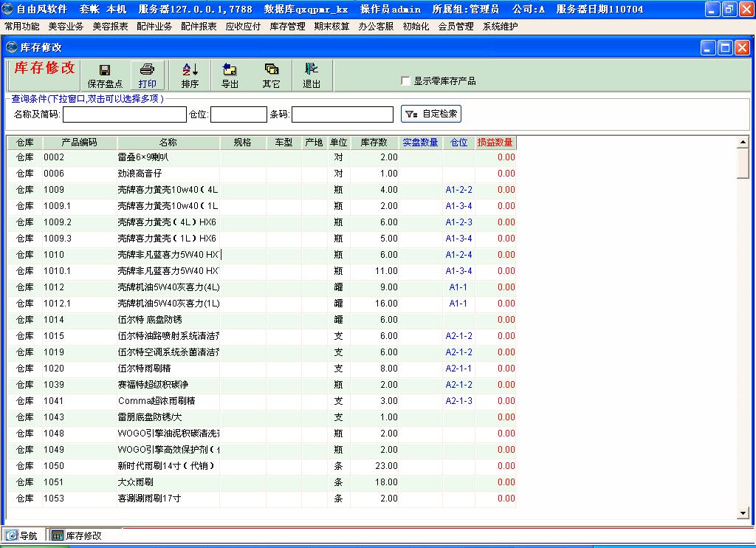Image resolution: width=756 pixels, height=548 pixels.
Task: Click the 导出 export icon
Action: pyautogui.click(x=230, y=69)
